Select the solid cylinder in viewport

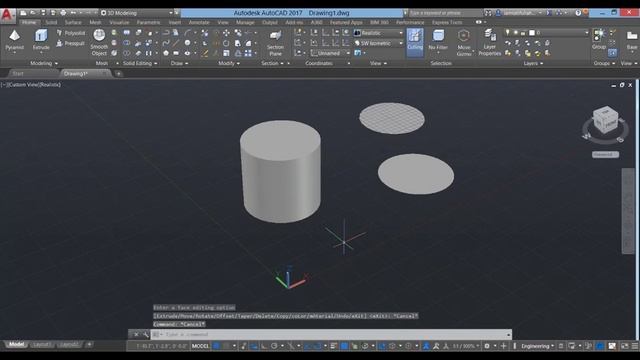(x=280, y=171)
